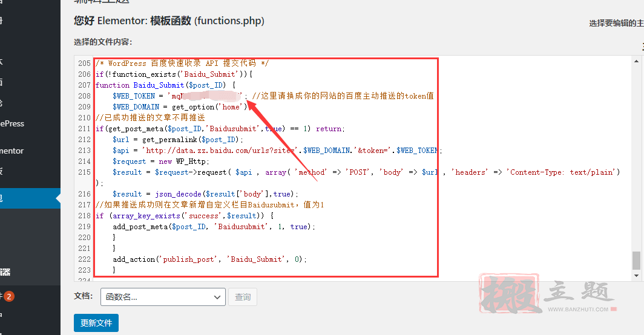Open the plugin updates badge showing 2

point(9,296)
